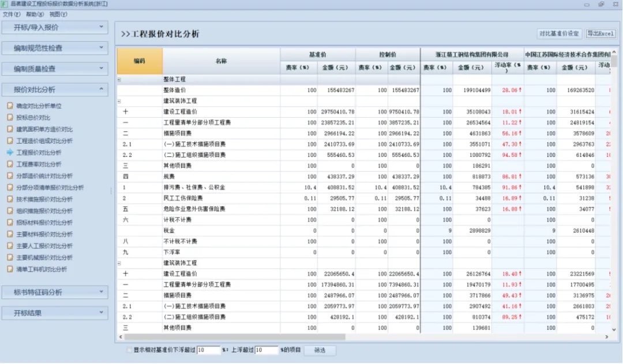Open the 视图(V) menu

tap(58, 14)
